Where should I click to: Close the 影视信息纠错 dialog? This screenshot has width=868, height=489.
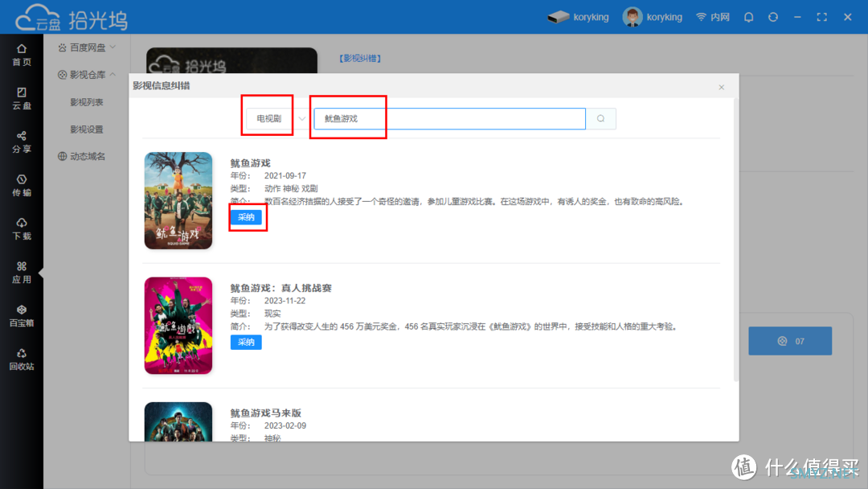click(x=721, y=87)
